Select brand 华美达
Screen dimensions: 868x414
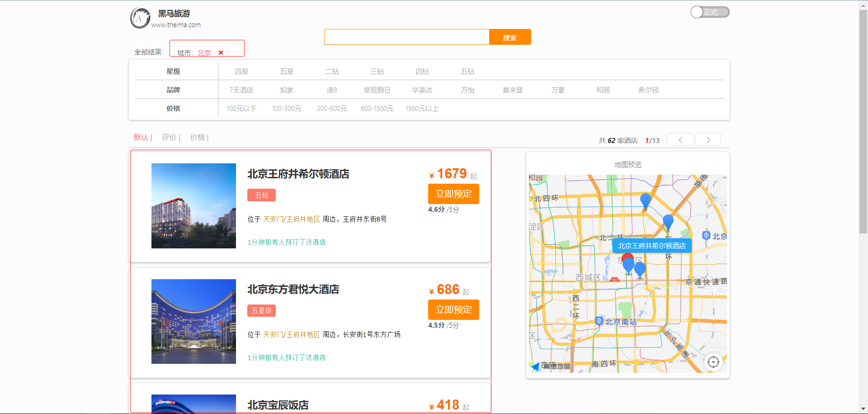(x=422, y=90)
